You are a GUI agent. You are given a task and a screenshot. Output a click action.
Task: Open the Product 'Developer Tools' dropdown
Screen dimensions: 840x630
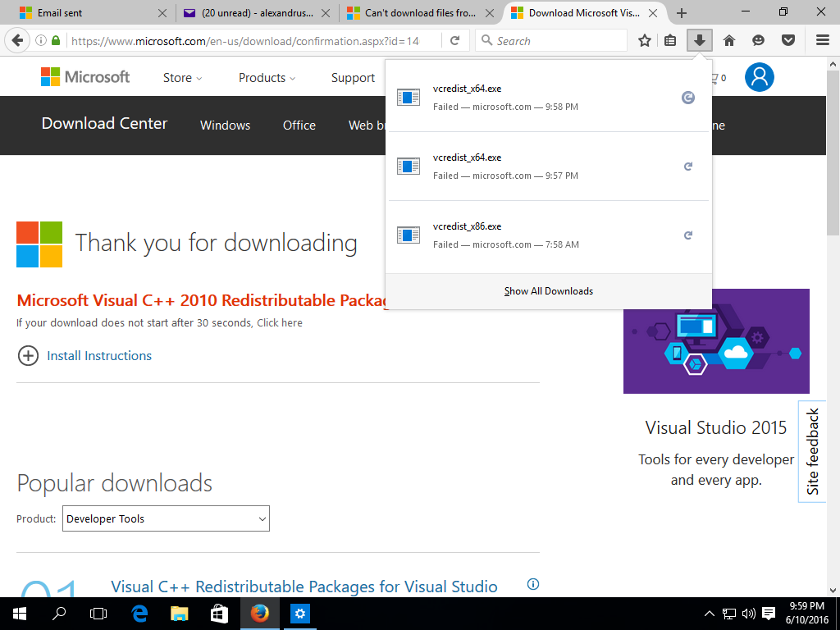pyautogui.click(x=166, y=518)
